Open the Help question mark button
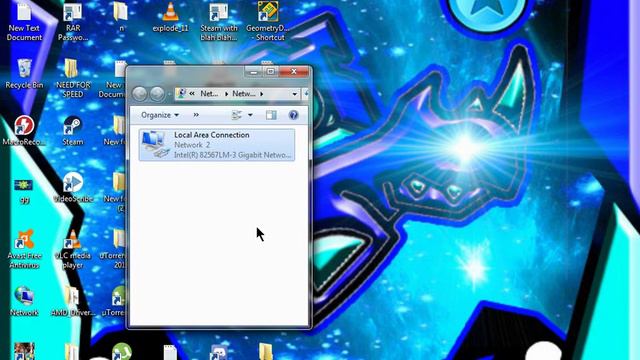This screenshot has width=640, height=360. click(x=293, y=115)
